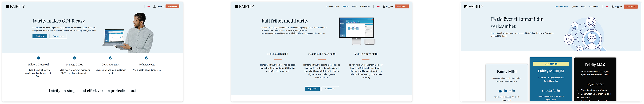
Task: Select the Fairity MEDIUM package title
Action: point(551,71)
